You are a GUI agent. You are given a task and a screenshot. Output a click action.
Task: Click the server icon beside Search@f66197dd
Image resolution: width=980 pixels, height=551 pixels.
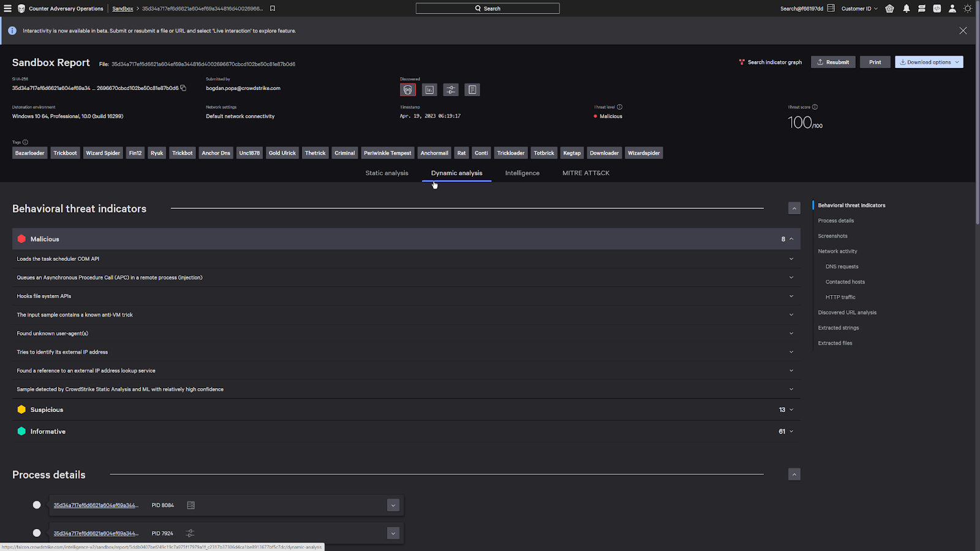831,9
